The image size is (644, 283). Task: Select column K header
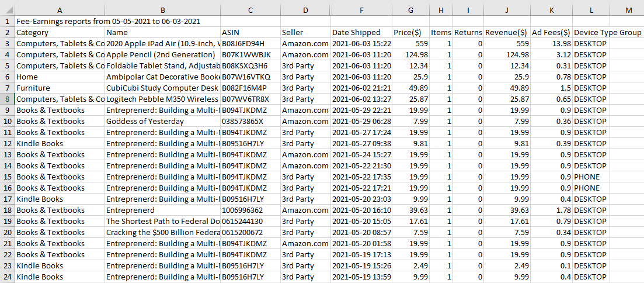[x=551, y=11]
